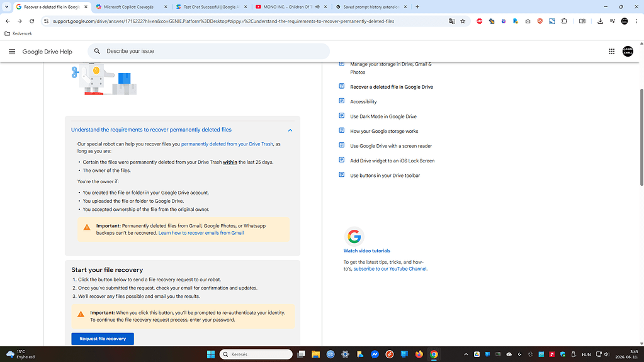Open the Chrome side panel
Screen dimensions: 644x362
(x=582, y=21)
